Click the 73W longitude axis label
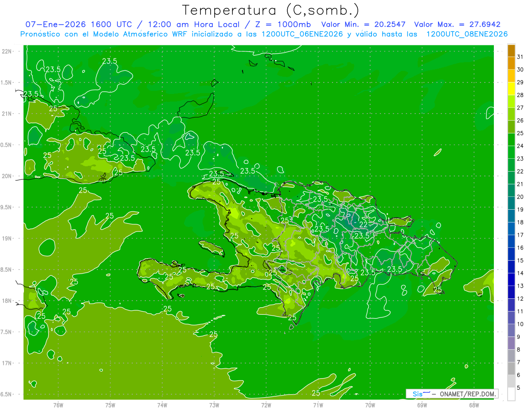 214,405
